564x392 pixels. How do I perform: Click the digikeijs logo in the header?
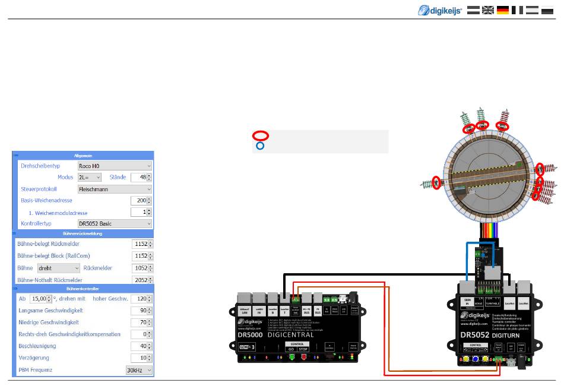click(440, 11)
